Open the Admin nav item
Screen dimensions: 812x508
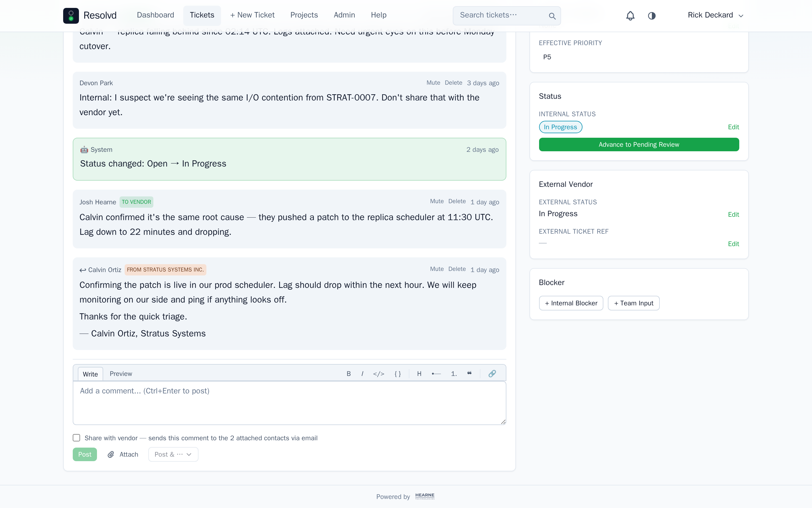344,15
